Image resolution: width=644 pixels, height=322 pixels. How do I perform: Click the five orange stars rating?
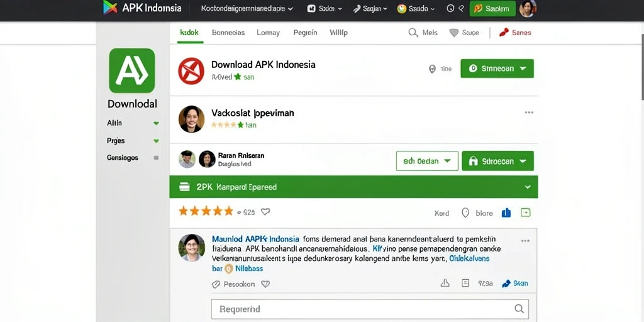pos(206,211)
